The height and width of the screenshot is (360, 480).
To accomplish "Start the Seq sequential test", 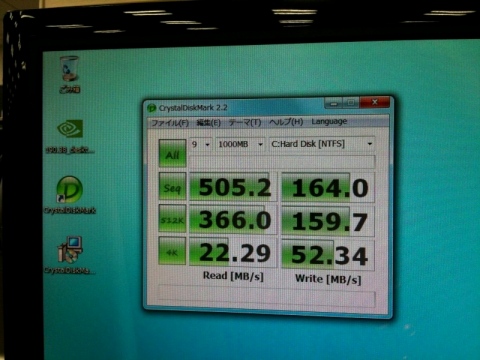I will coord(172,186).
